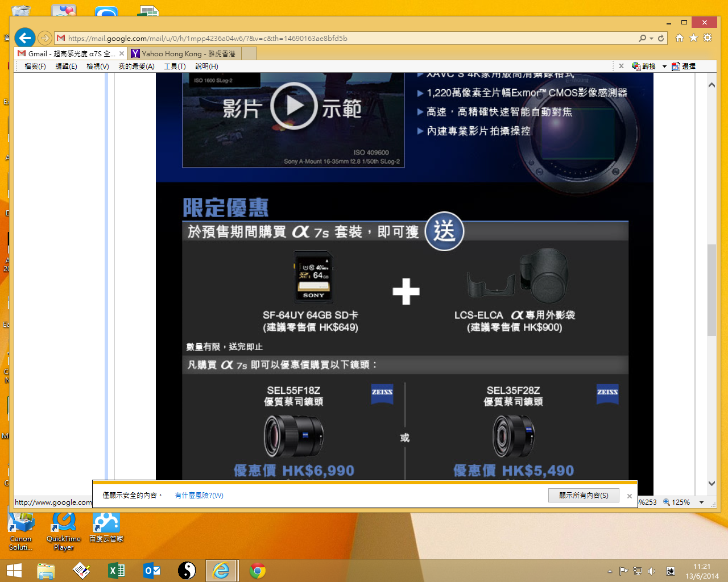Click the 優惠價 HK$5,490 price text
This screenshot has height=582, width=728.
[x=514, y=471]
